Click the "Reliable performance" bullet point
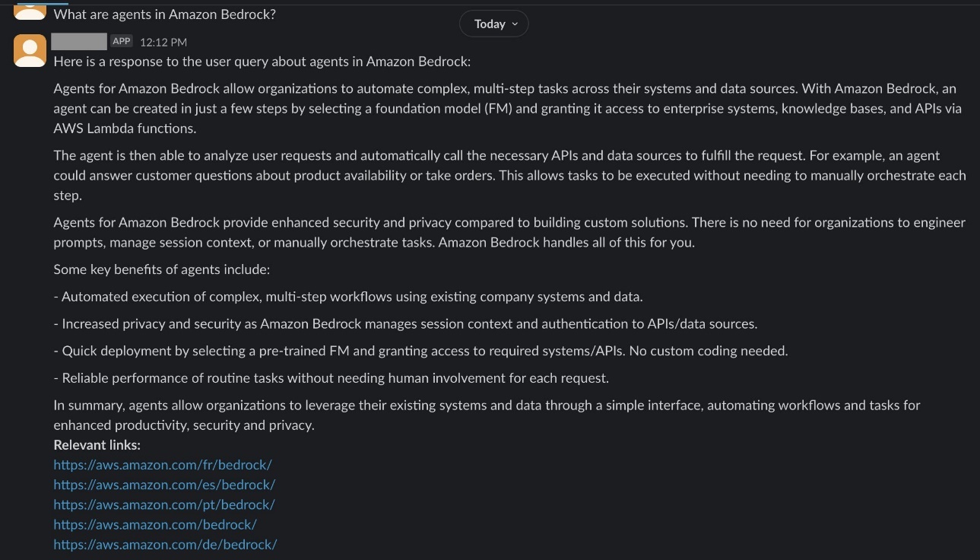This screenshot has width=980, height=560. click(x=331, y=378)
